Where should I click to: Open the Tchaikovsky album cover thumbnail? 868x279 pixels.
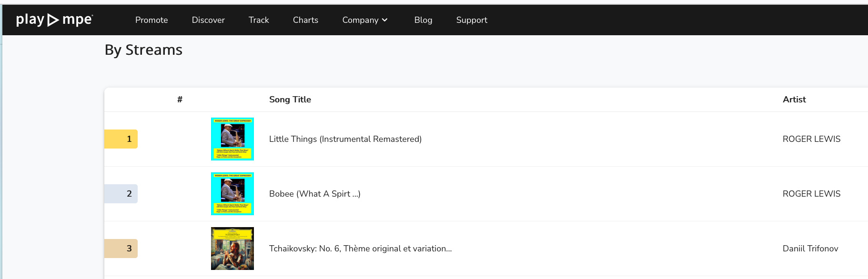click(x=232, y=249)
